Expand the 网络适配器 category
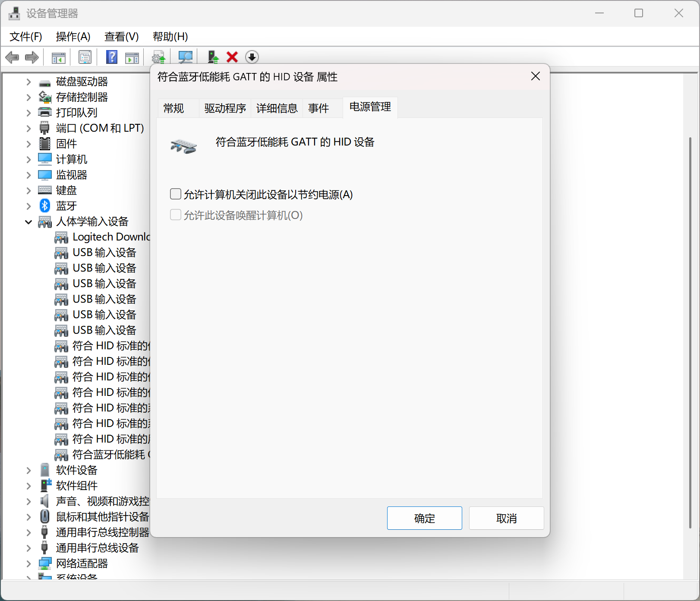The width and height of the screenshot is (700, 601). tap(28, 563)
